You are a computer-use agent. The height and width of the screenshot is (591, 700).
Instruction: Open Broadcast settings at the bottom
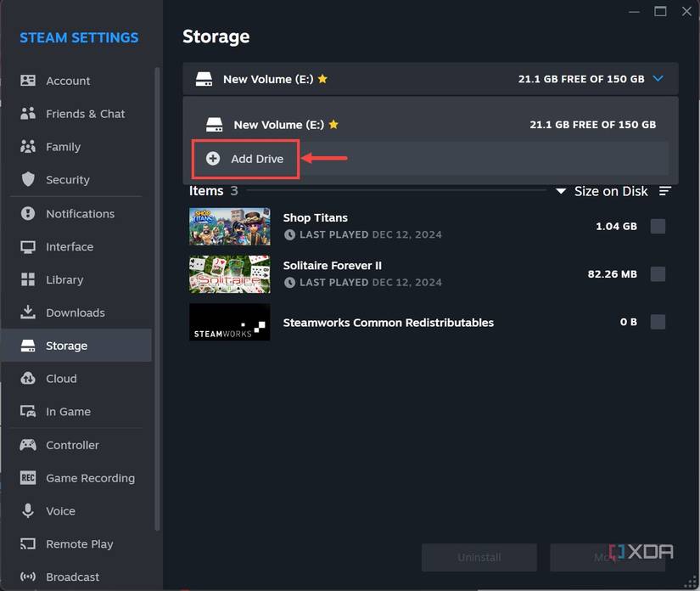tap(77, 577)
